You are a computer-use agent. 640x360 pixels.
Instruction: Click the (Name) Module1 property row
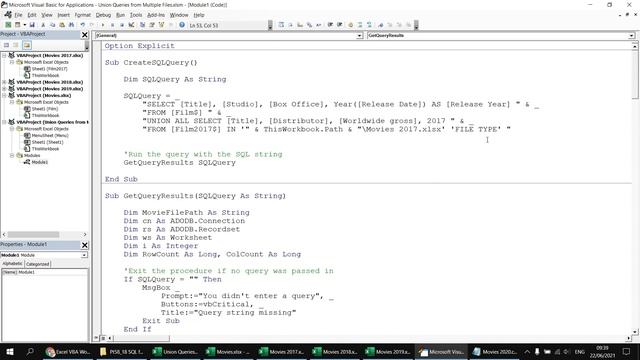[44, 272]
